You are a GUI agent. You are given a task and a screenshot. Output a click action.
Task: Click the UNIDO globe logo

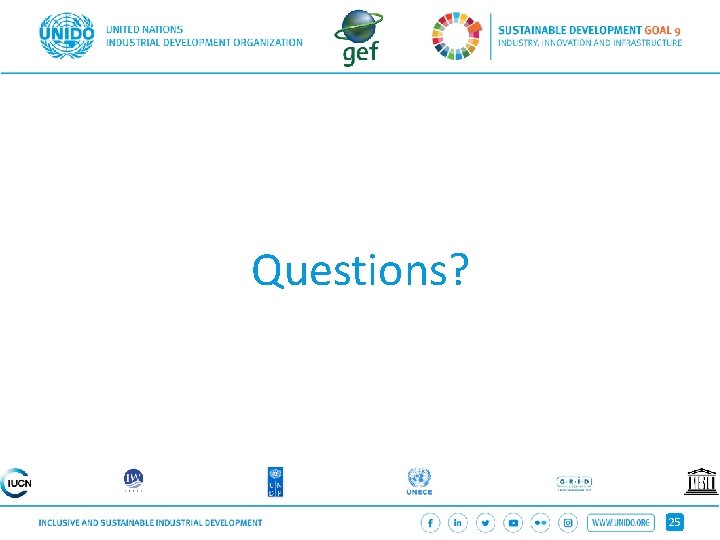point(67,36)
